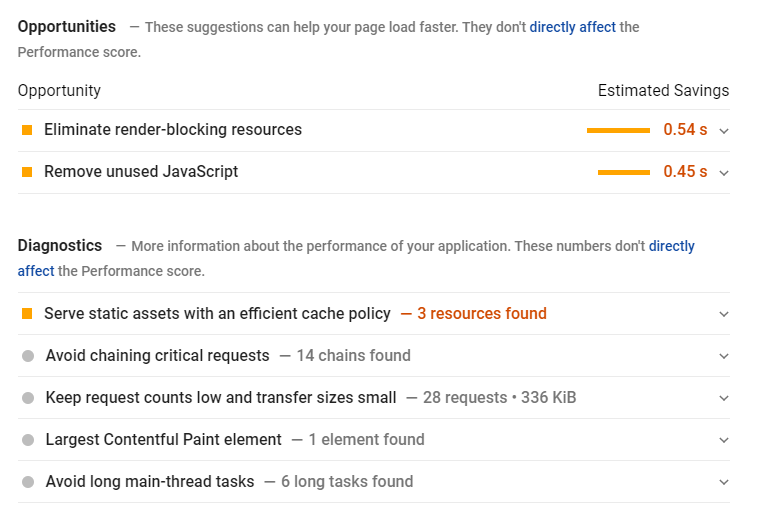The width and height of the screenshot is (757, 524).
Task: Expand the cache policy audit chevron
Action: click(x=724, y=314)
